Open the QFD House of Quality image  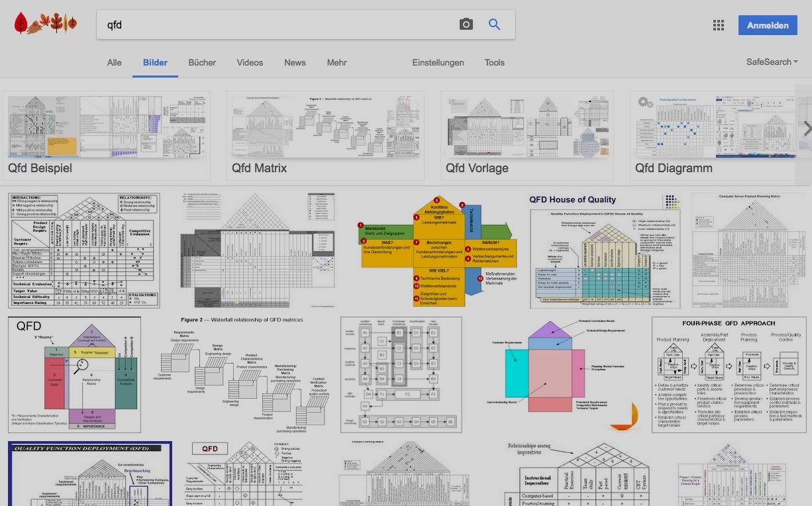tap(605, 251)
